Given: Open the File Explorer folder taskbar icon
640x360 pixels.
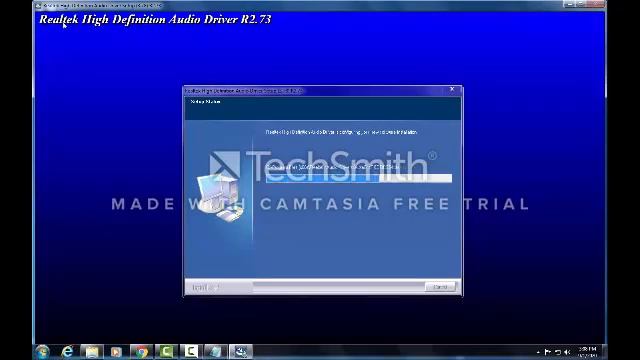Looking at the screenshot, I should point(92,351).
